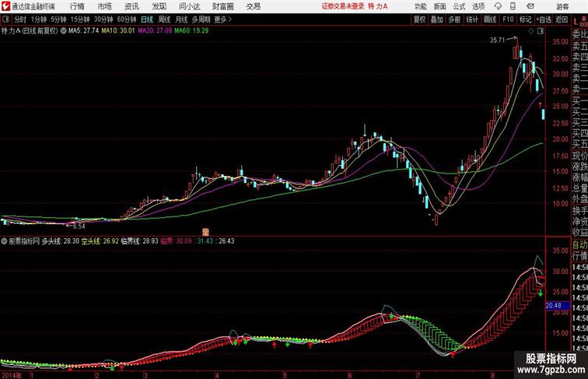Click the MA20: 27.09 indicator value
588x379 pixels.
click(155, 31)
